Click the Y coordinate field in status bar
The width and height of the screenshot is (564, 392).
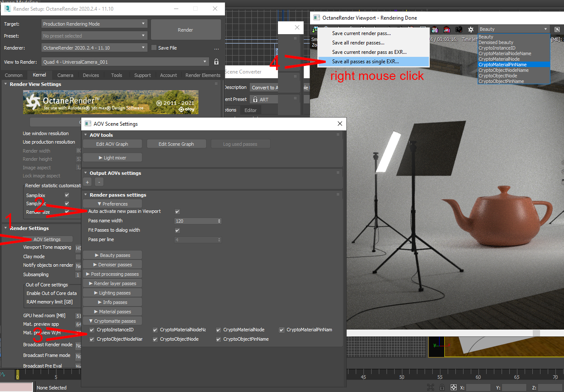pos(514,388)
